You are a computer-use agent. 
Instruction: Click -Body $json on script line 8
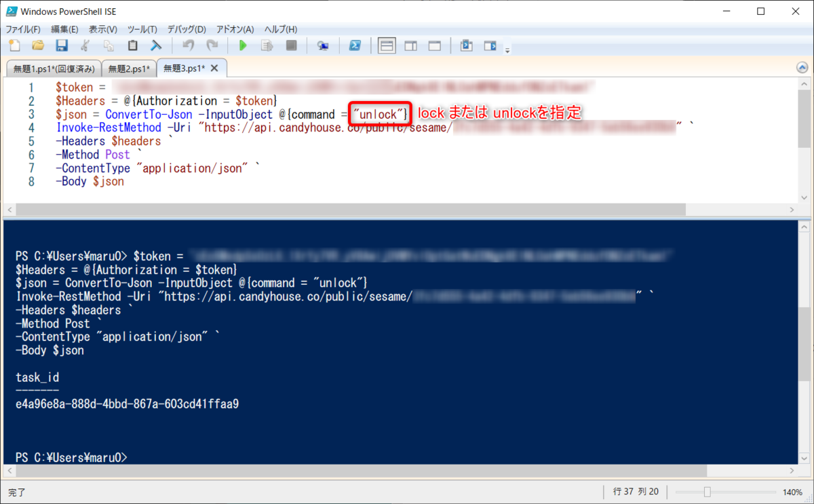pos(90,181)
